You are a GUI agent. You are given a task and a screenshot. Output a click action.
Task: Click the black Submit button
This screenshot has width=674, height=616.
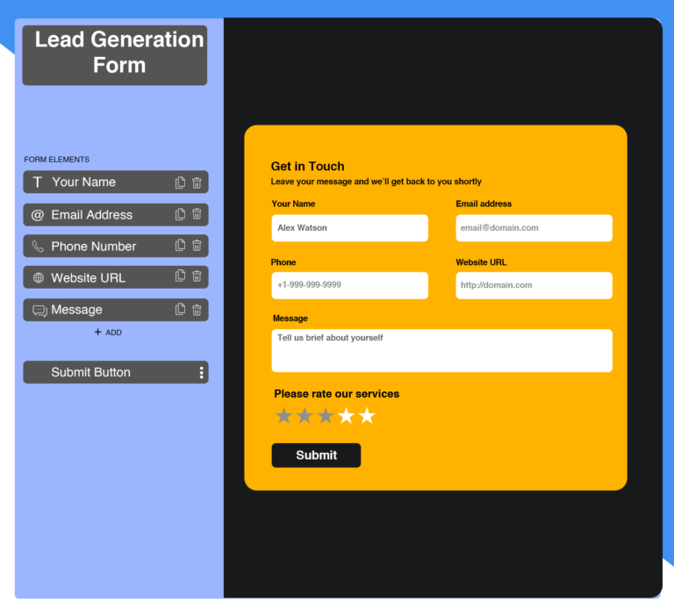pyautogui.click(x=316, y=455)
